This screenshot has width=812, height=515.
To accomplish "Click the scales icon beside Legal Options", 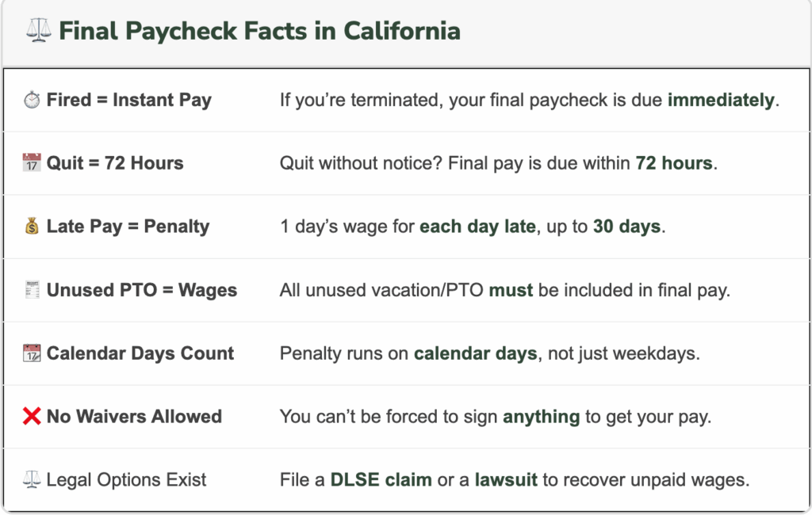I will pos(32,480).
